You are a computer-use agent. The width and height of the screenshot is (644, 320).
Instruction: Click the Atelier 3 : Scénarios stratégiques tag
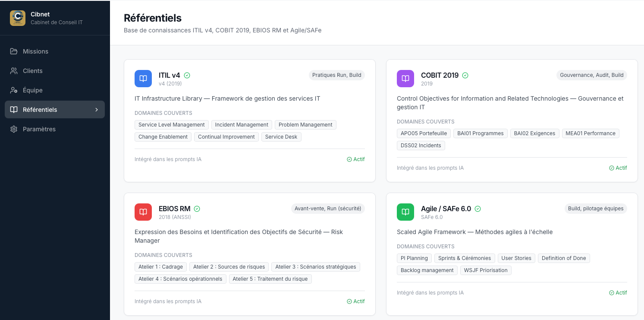point(316,267)
